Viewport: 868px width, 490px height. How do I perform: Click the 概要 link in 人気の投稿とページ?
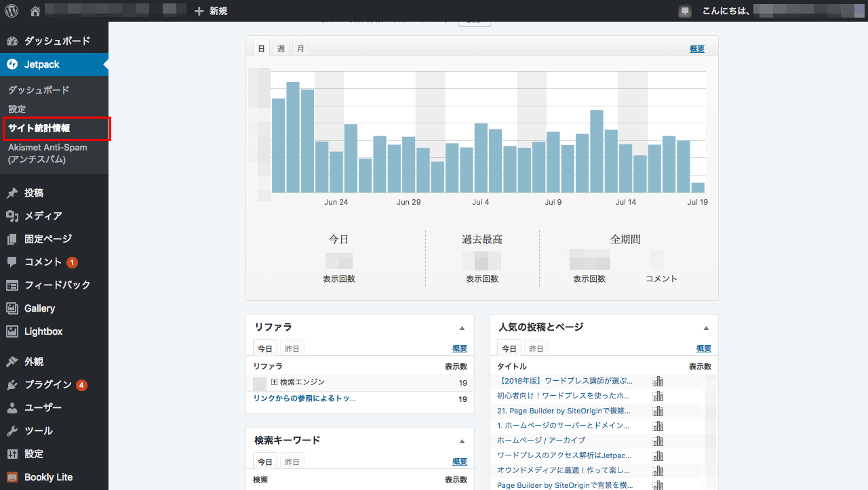pos(704,348)
